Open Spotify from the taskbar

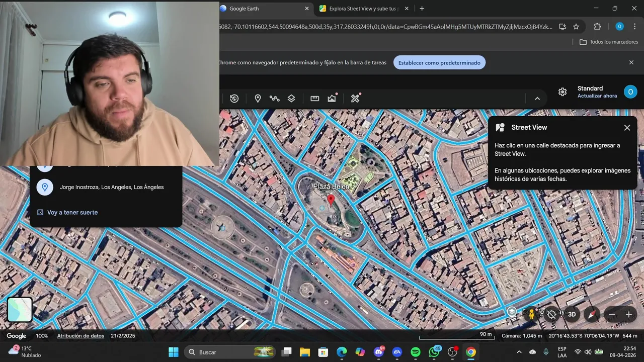[x=416, y=352]
